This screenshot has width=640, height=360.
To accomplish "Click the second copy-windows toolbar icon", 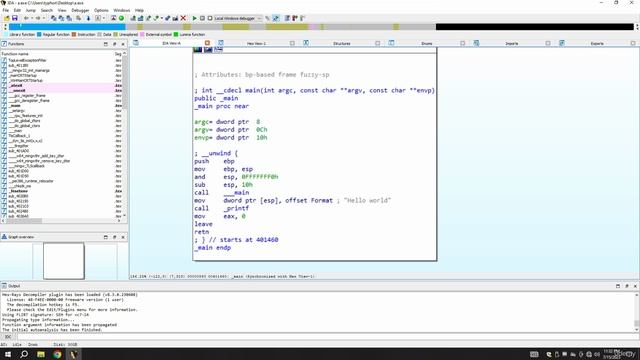I will [x=61, y=18].
